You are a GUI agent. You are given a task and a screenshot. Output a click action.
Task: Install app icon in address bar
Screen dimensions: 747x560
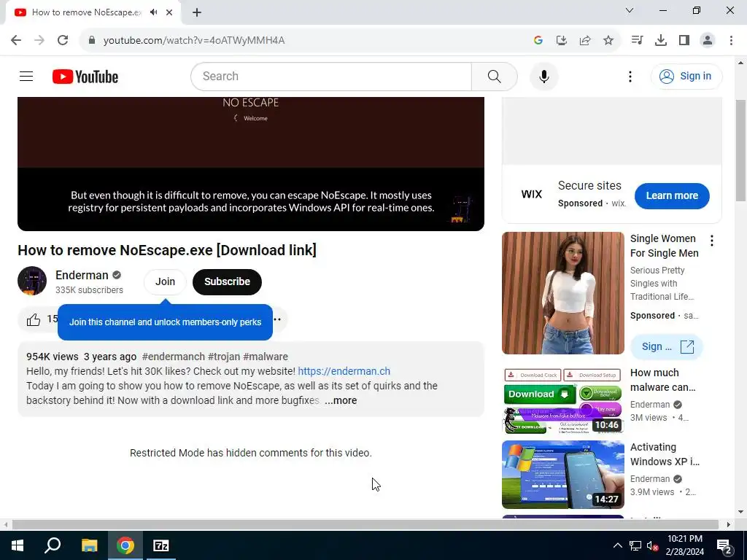[x=562, y=41]
